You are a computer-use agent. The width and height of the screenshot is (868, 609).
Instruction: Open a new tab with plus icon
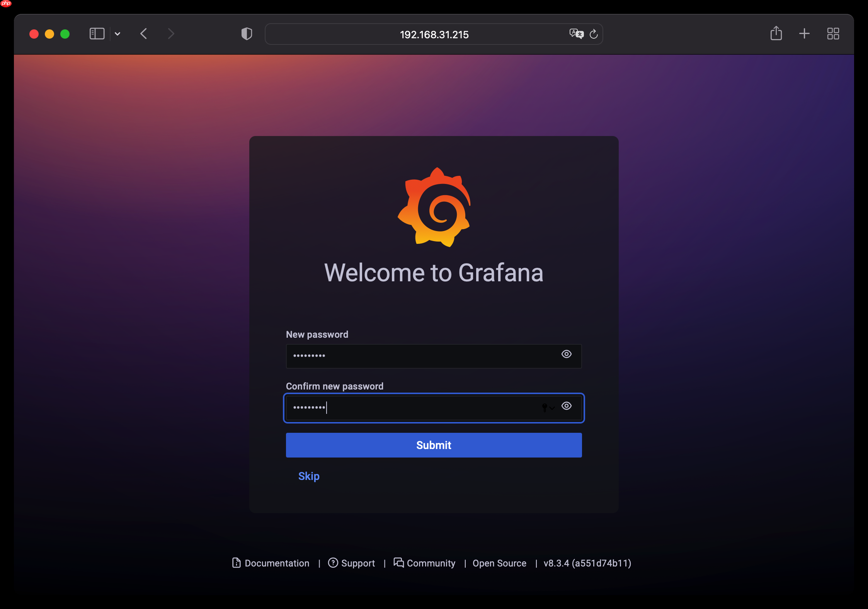(x=804, y=34)
